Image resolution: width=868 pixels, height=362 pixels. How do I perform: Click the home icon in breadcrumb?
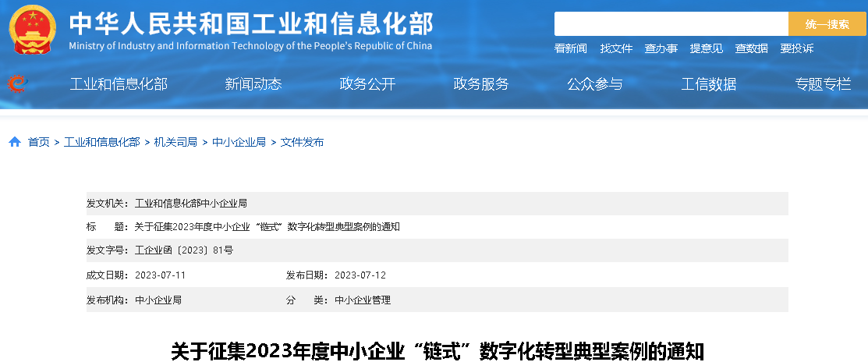pyautogui.click(x=15, y=142)
